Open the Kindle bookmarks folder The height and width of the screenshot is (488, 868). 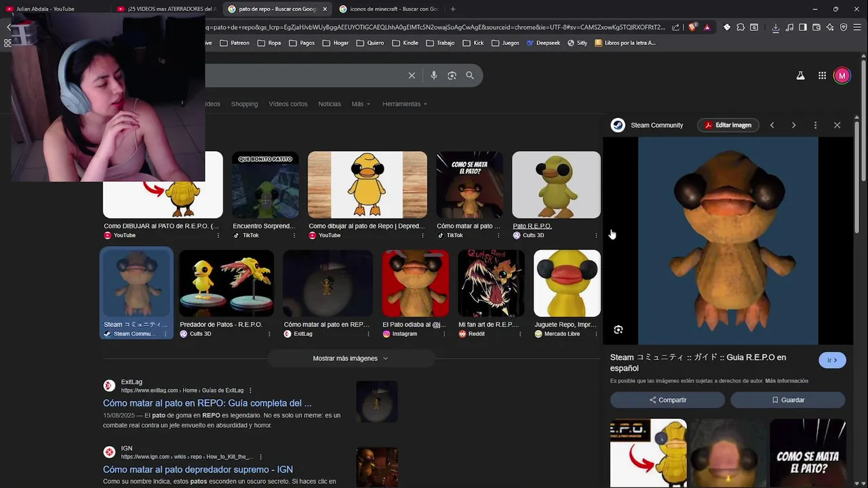(405, 43)
